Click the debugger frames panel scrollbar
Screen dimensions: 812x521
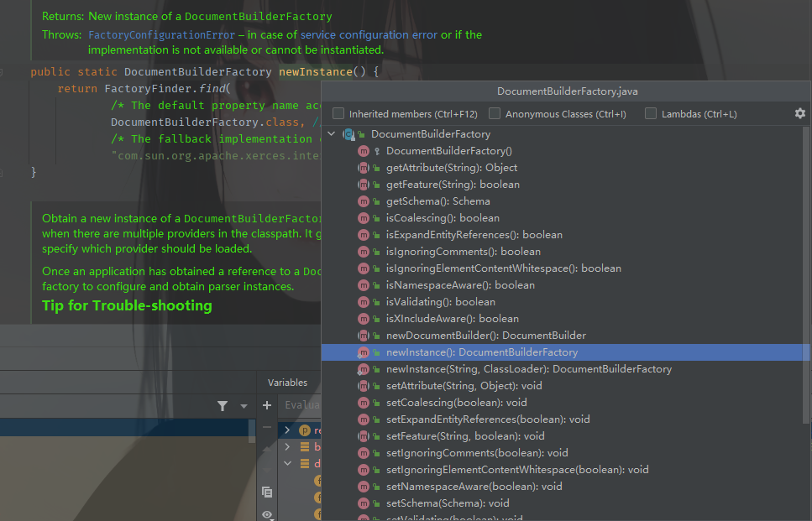pos(252,431)
